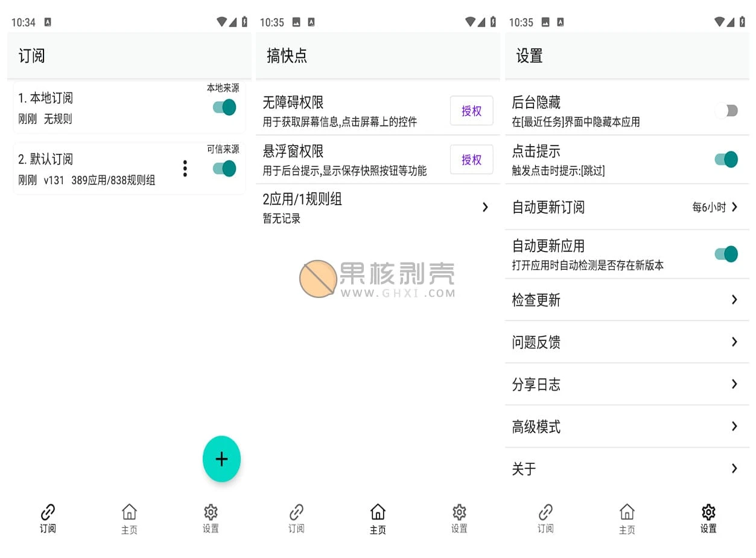The image size is (756, 558).
Task: Turn off 自动更新应用
Action: tap(726, 254)
